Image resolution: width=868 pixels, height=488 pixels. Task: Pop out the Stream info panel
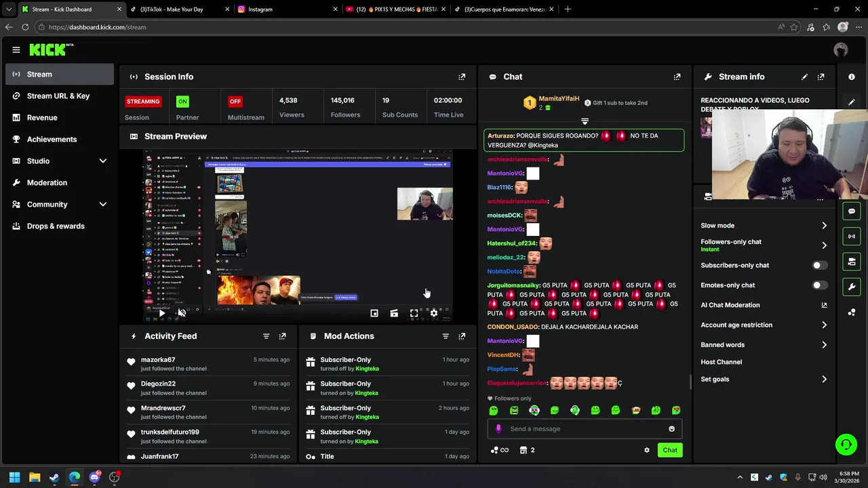click(x=821, y=77)
